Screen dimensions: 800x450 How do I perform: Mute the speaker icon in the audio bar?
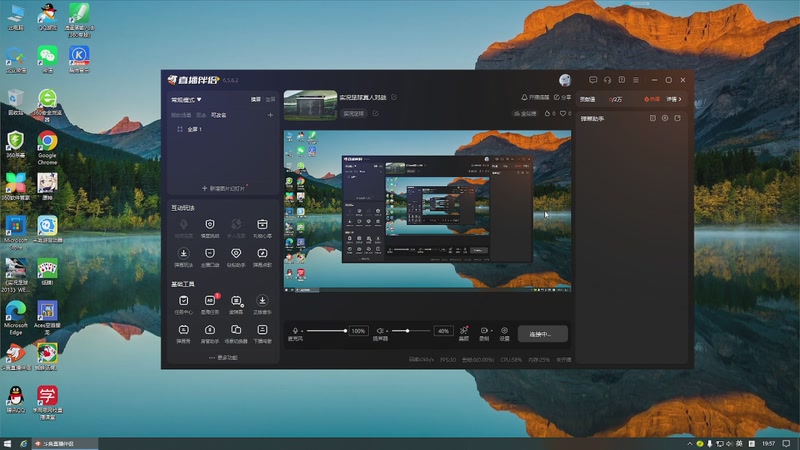[380, 331]
